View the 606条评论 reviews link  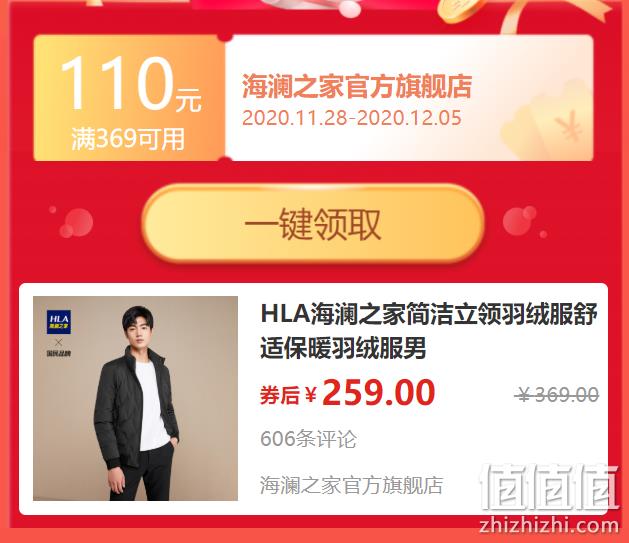[x=308, y=439]
